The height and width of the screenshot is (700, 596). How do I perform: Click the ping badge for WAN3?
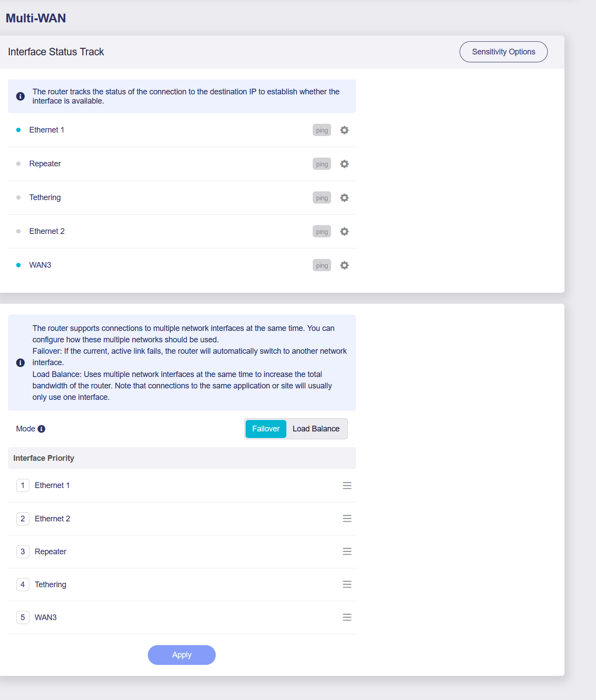[x=321, y=266]
